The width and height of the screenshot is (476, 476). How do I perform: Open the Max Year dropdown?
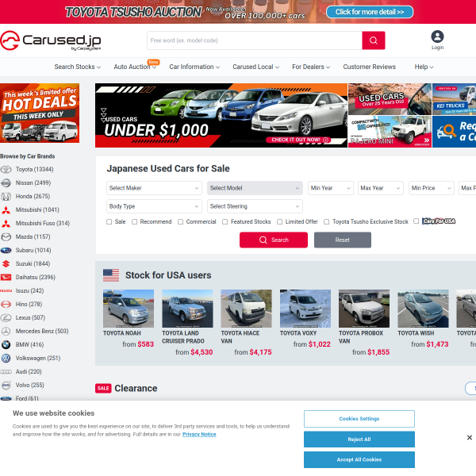381,188
